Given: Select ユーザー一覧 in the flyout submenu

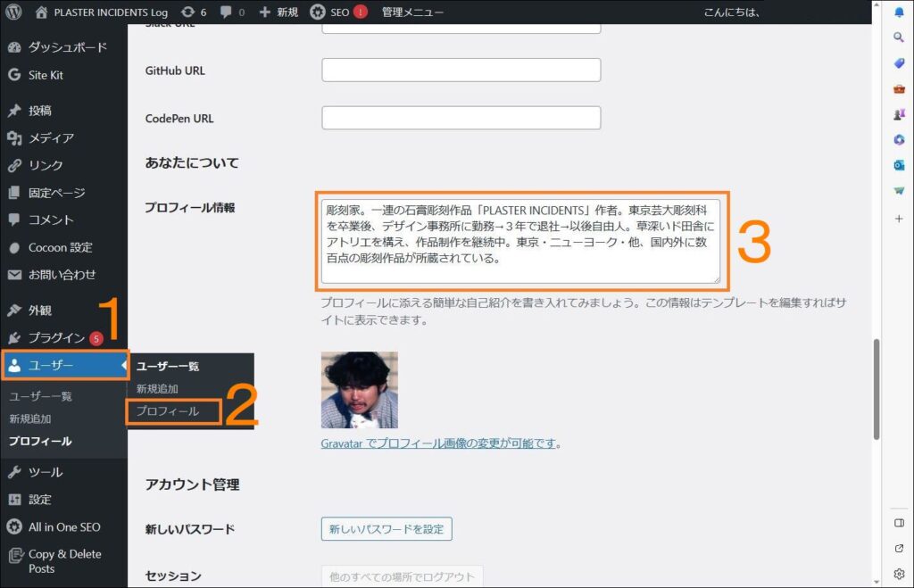Looking at the screenshot, I should tap(168, 366).
